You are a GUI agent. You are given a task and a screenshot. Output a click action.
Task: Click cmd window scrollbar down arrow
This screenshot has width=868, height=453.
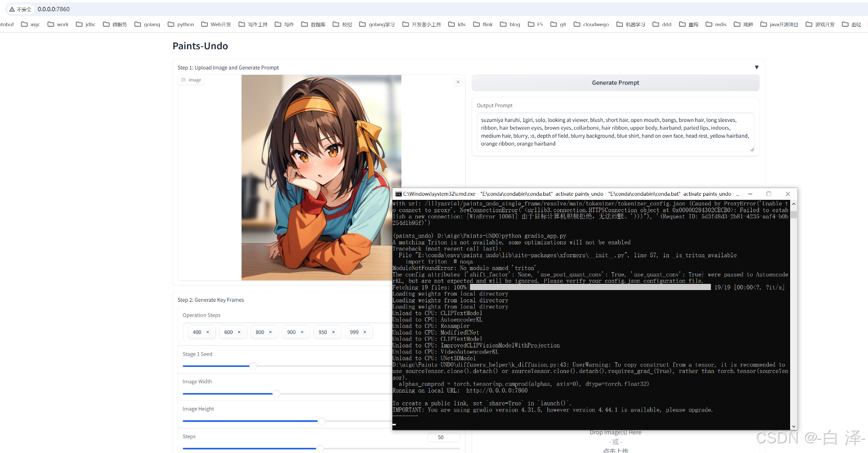(794, 426)
